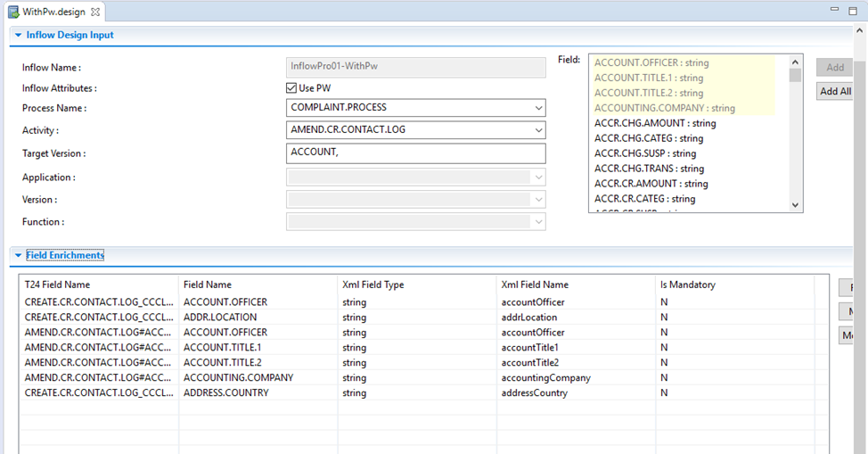This screenshot has height=454, width=868.
Task: Collapse the Field Enrichments section
Action: [17, 255]
